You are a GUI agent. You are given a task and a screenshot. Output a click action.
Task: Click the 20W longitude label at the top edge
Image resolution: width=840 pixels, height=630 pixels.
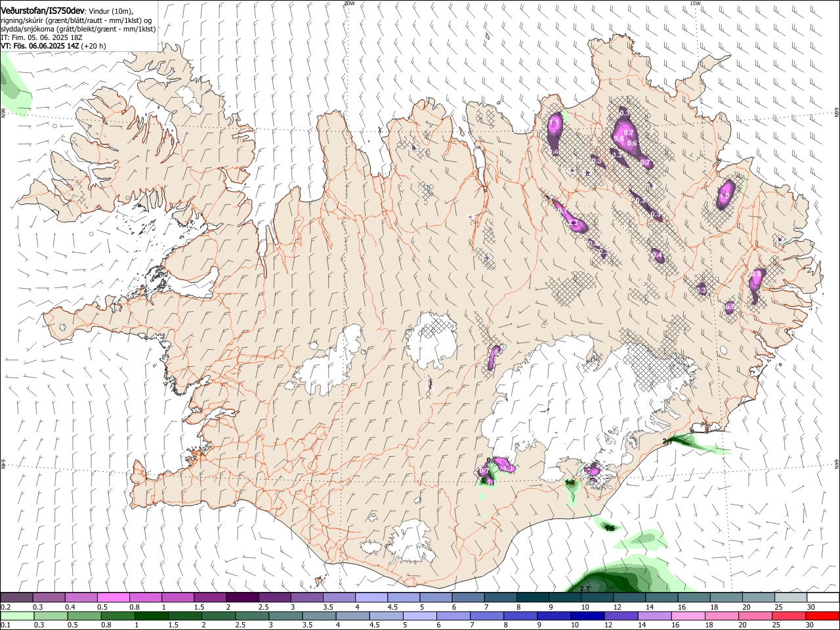pyautogui.click(x=349, y=3)
